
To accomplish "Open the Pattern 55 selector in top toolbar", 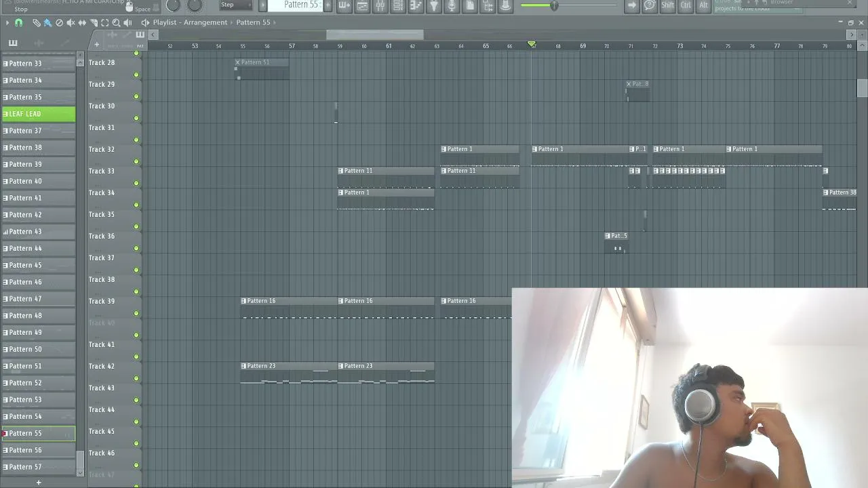I will (x=296, y=5).
